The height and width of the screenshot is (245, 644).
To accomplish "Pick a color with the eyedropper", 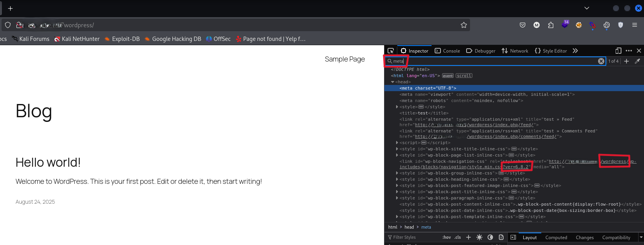I will click(637, 61).
